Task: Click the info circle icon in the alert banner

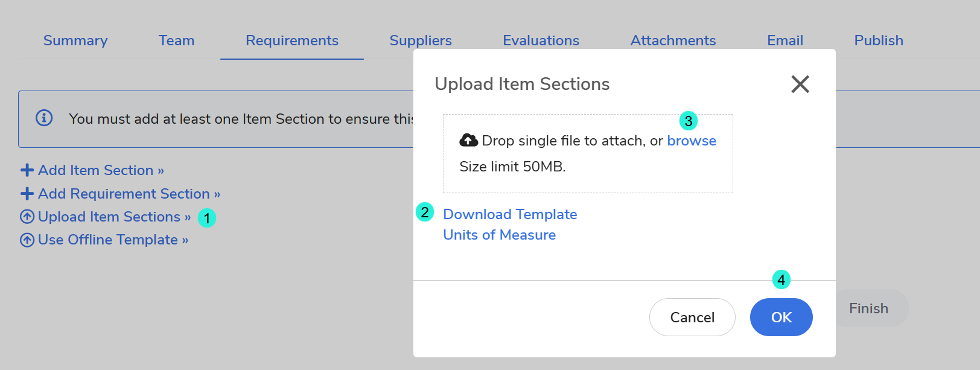Action: [x=44, y=118]
